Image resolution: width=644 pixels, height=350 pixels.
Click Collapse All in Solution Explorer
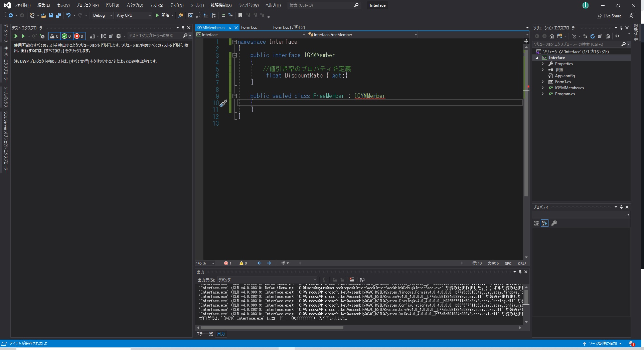600,36
